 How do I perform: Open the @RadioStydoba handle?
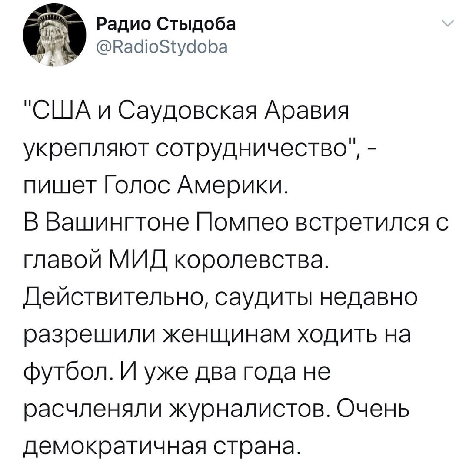click(162, 47)
